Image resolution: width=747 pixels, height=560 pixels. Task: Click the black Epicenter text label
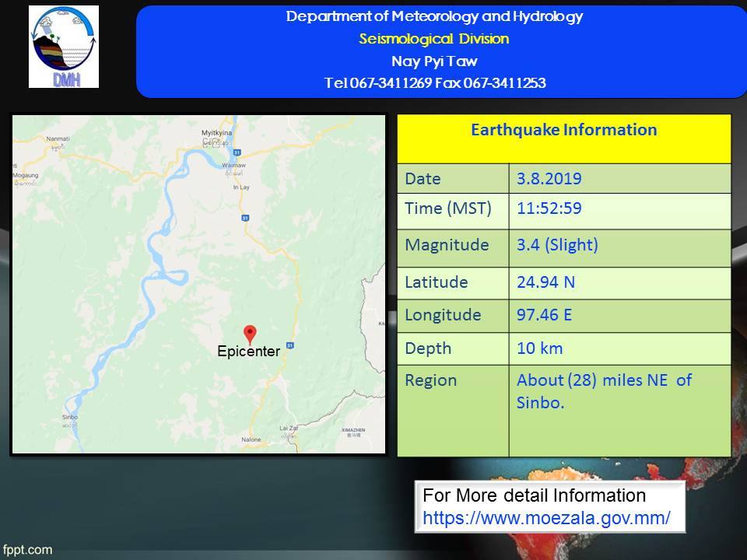(248, 352)
